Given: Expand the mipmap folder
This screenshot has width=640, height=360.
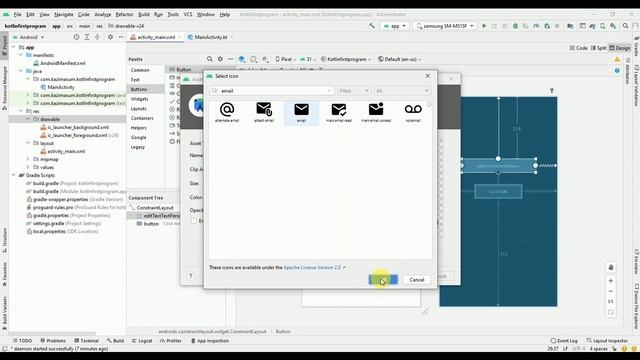Looking at the screenshot, I should 28,159.
